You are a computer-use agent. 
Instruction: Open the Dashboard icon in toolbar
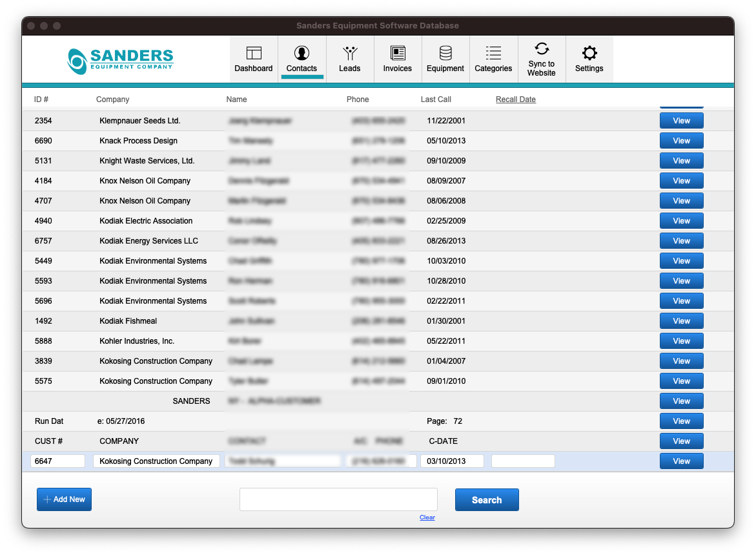click(253, 53)
